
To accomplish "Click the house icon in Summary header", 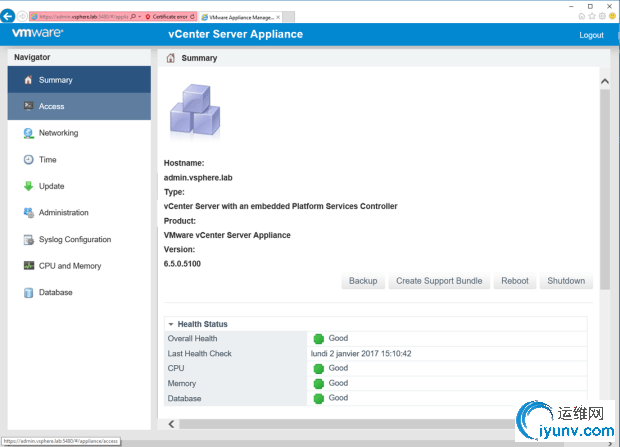I will [170, 58].
